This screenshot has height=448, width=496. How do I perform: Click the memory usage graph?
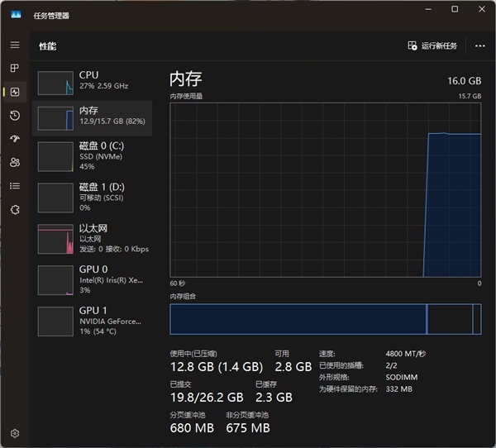click(x=325, y=190)
